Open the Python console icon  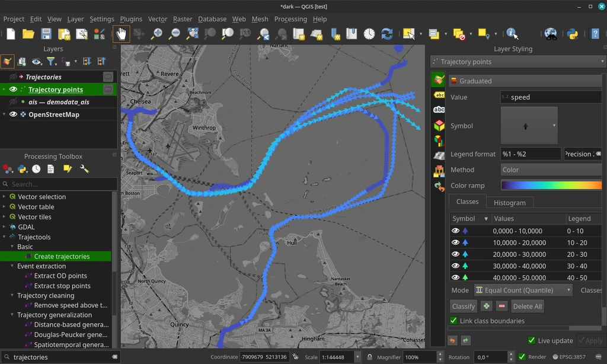pos(573,34)
